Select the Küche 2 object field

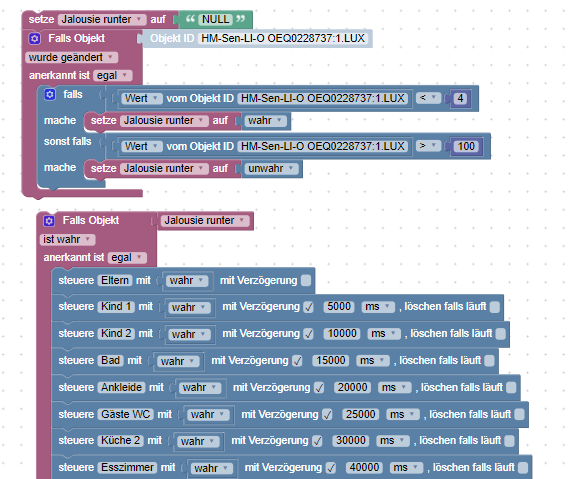(x=120, y=440)
